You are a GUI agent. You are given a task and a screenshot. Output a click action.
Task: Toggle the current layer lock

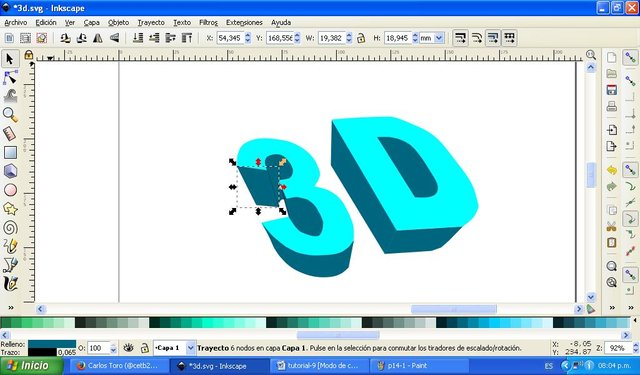(x=144, y=348)
